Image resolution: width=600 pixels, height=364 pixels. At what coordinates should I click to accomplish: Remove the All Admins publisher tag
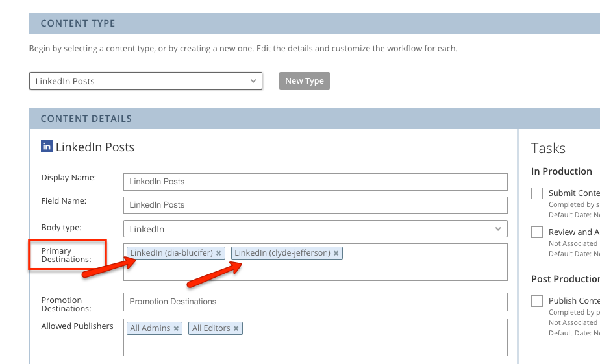176,328
